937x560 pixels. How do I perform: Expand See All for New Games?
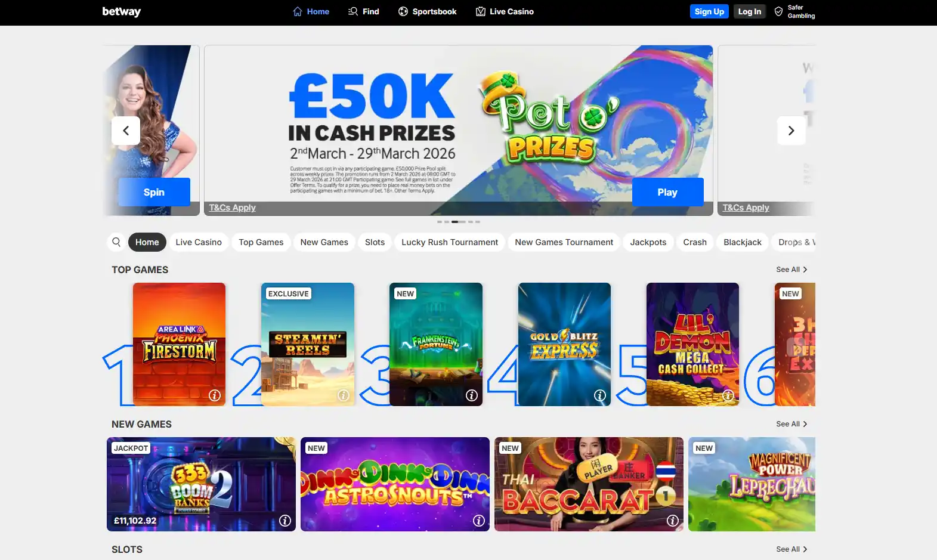[x=791, y=424]
